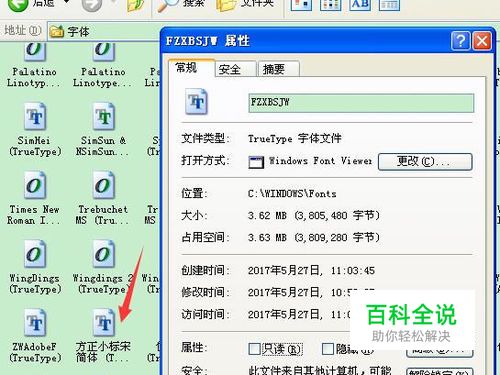Switch to the 常规 tab
The image size is (500, 375).
click(192, 68)
